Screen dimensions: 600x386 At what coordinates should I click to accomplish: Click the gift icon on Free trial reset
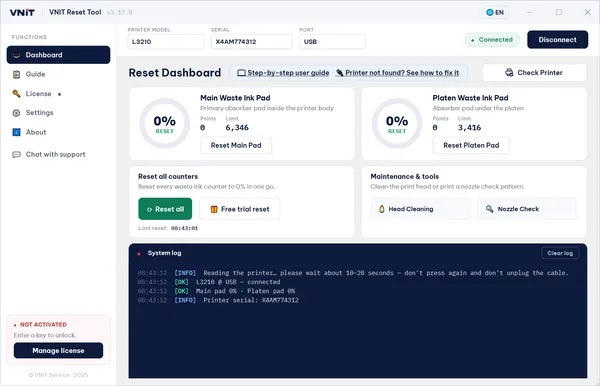pyautogui.click(x=214, y=209)
